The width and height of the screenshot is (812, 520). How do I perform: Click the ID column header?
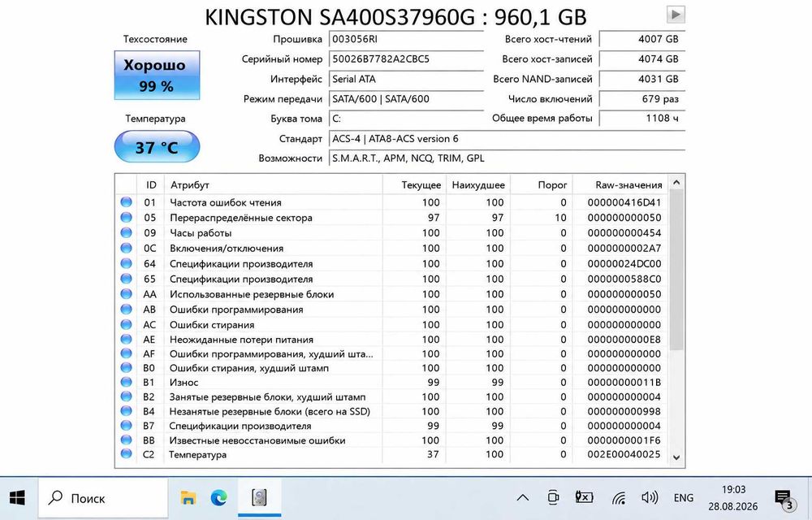tap(151, 185)
